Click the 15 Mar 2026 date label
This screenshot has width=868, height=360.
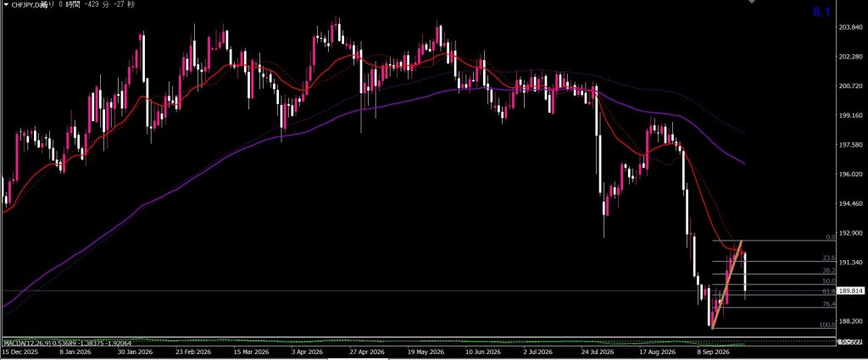pyautogui.click(x=250, y=352)
